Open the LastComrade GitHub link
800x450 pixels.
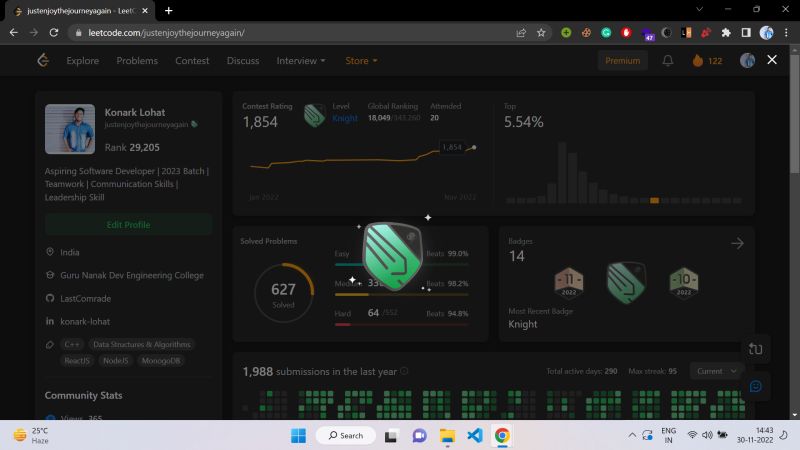click(85, 298)
